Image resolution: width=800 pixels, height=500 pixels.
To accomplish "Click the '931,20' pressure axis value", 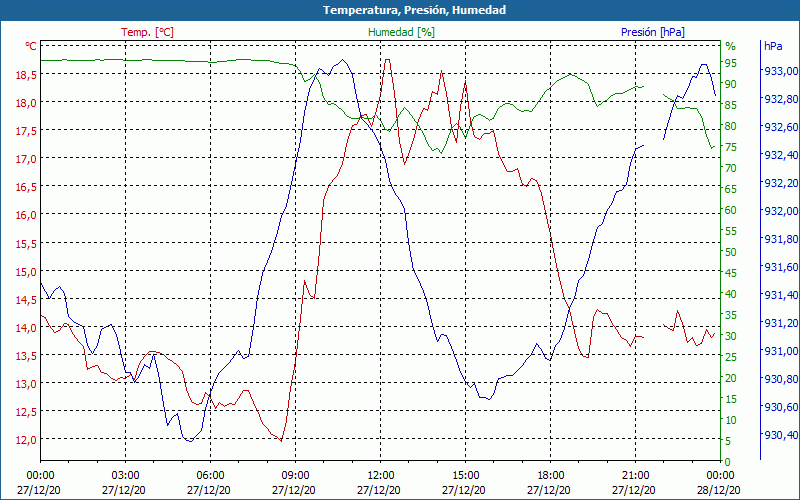I will click(x=780, y=323).
